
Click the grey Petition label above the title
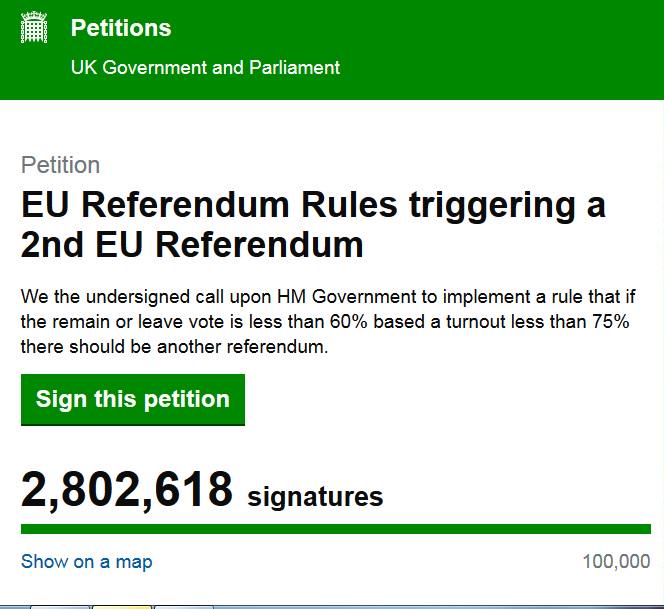click(x=61, y=165)
